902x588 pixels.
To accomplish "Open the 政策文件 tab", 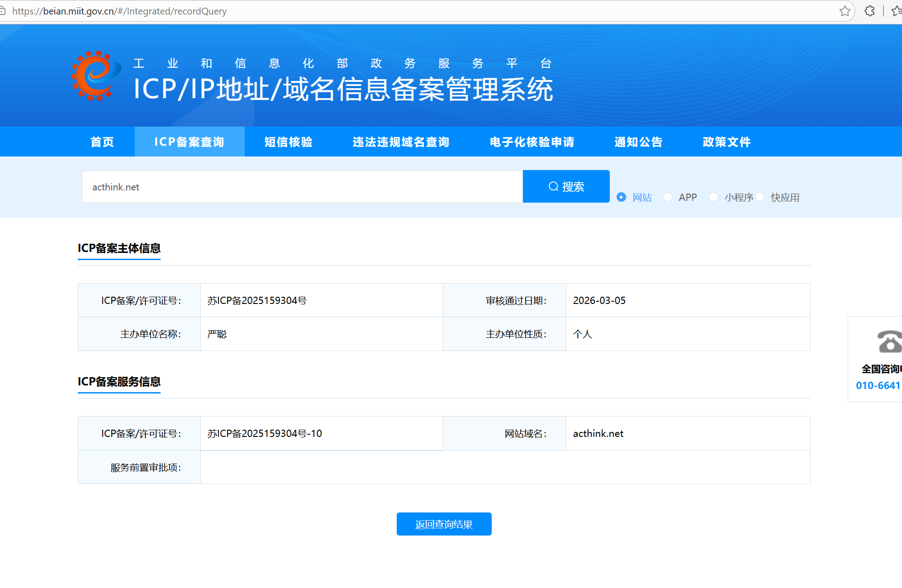I will click(726, 142).
